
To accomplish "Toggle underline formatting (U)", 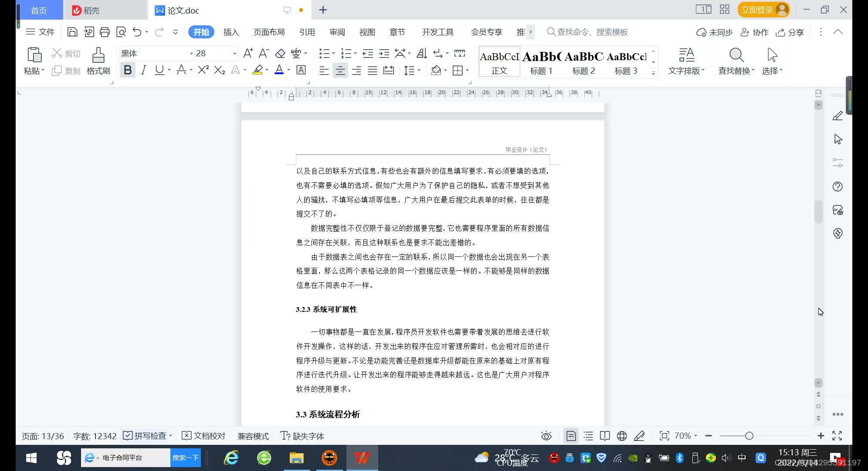I will click(x=159, y=70).
